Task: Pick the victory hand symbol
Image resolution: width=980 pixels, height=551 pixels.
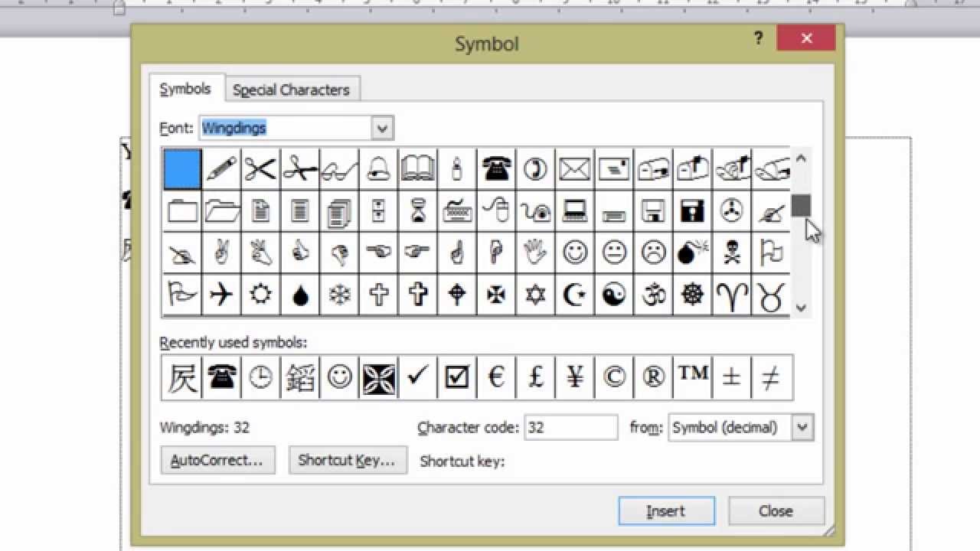Action: pyautogui.click(x=221, y=253)
